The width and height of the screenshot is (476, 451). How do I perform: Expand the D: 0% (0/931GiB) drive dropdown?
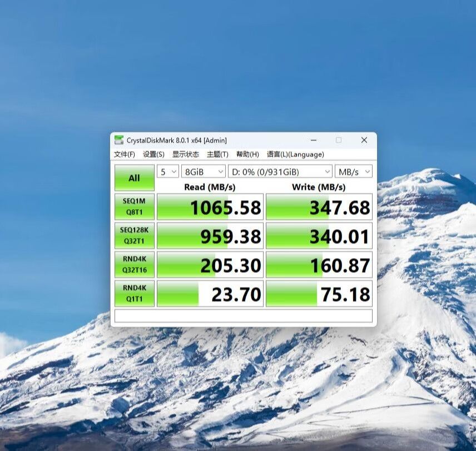tap(280, 172)
